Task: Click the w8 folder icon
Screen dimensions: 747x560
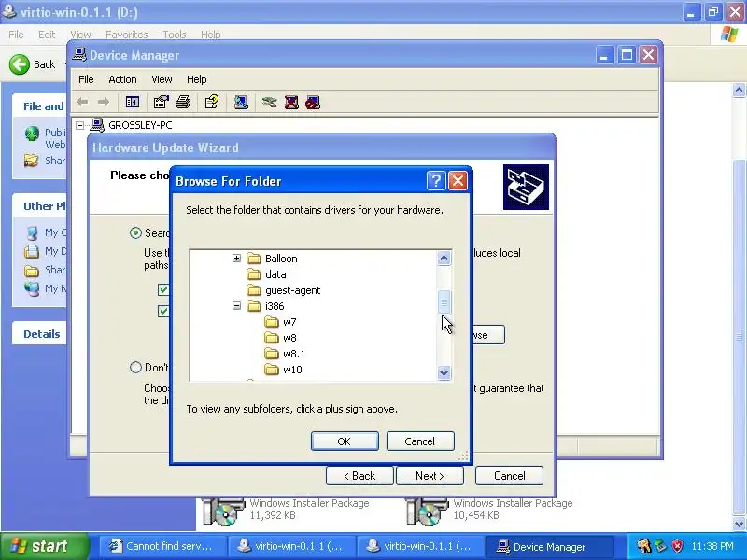Action: click(x=272, y=338)
